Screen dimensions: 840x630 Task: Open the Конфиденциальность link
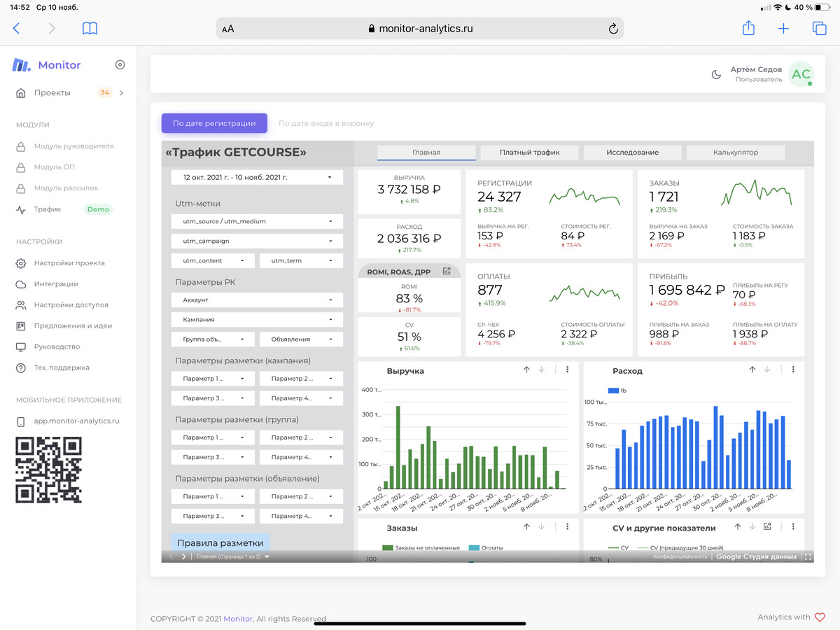tap(680, 556)
